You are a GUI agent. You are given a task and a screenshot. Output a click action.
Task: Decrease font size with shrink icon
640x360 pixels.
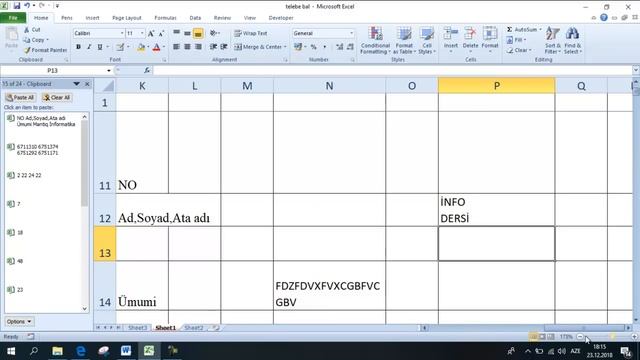point(161,33)
